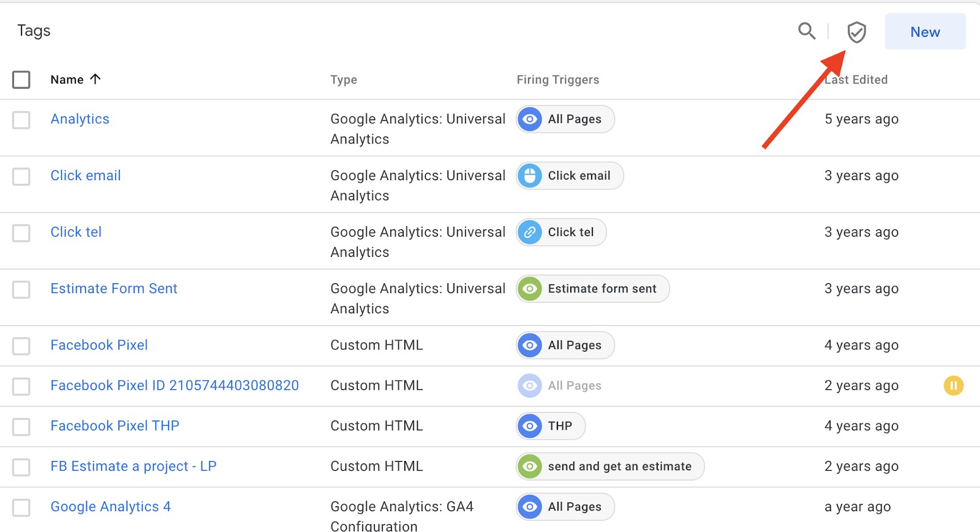Sort by the Last Edited column header
The height and width of the screenshot is (532, 980).
tap(856, 80)
